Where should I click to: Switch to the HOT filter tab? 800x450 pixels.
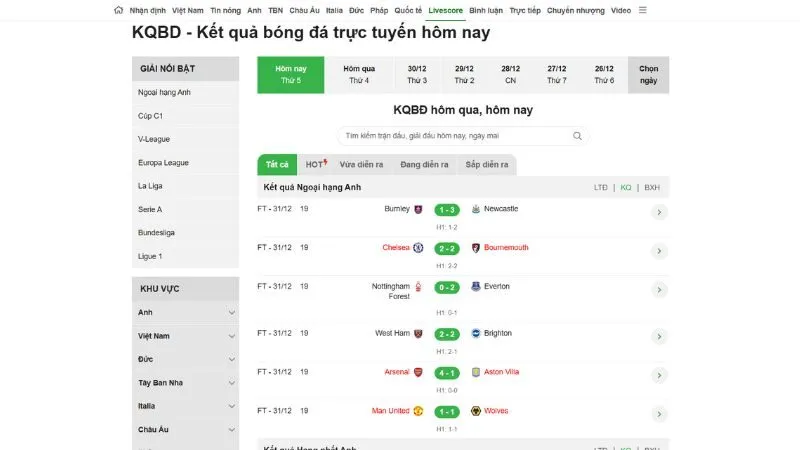[x=316, y=165]
